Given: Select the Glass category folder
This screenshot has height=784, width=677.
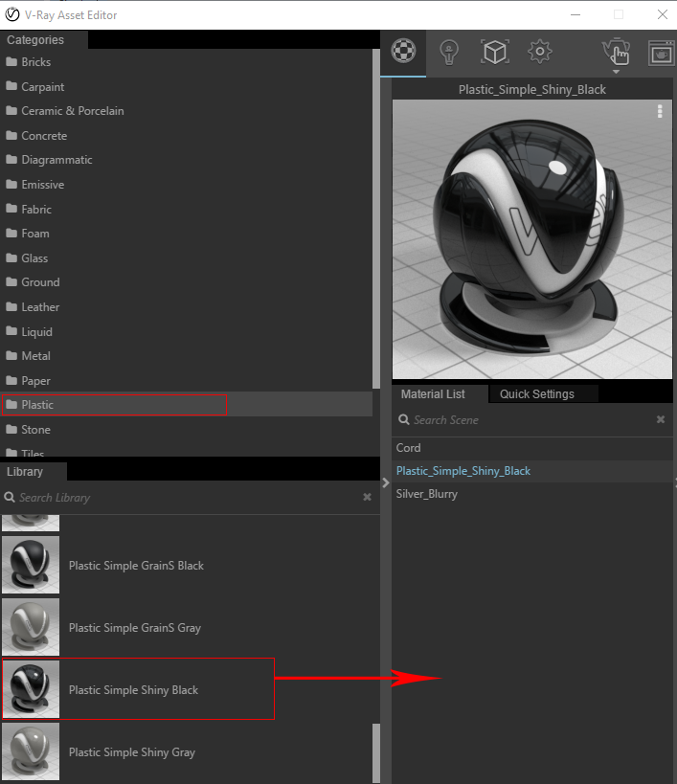Looking at the screenshot, I should [x=187, y=258].
